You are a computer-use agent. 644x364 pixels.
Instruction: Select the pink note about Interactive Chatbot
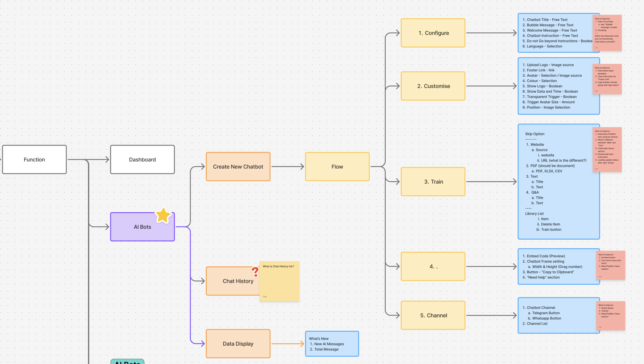[607, 150]
